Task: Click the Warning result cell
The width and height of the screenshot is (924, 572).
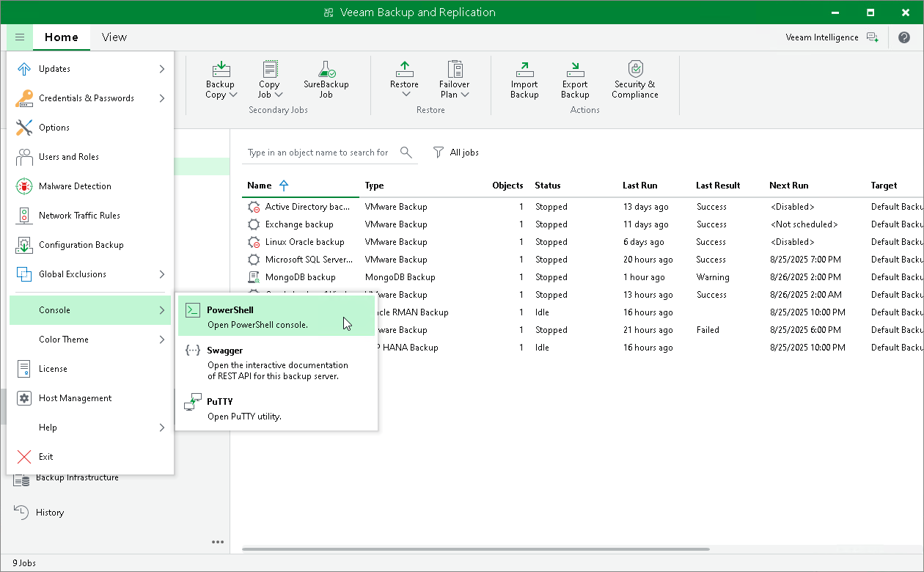Action: (713, 277)
